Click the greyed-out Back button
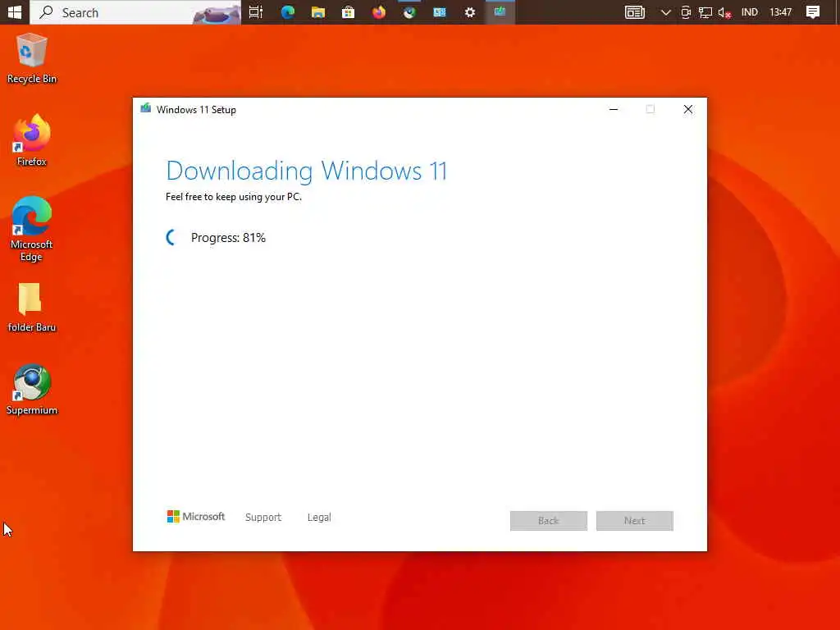Screen dimensions: 840x630 pos(549,521)
